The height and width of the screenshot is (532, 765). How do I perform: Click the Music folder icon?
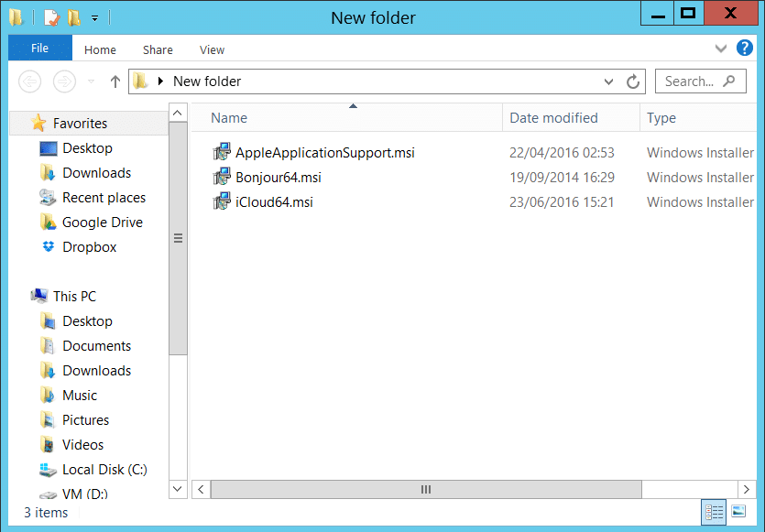[48, 395]
